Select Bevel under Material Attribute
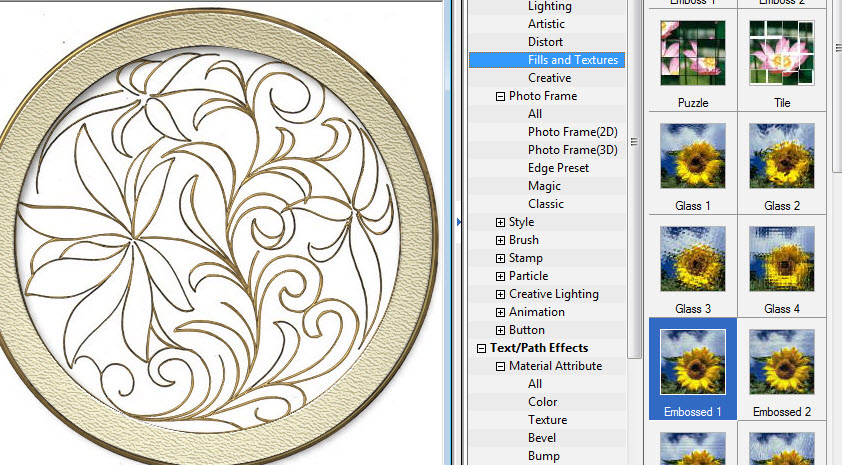This screenshot has height=465, width=842. 543,438
